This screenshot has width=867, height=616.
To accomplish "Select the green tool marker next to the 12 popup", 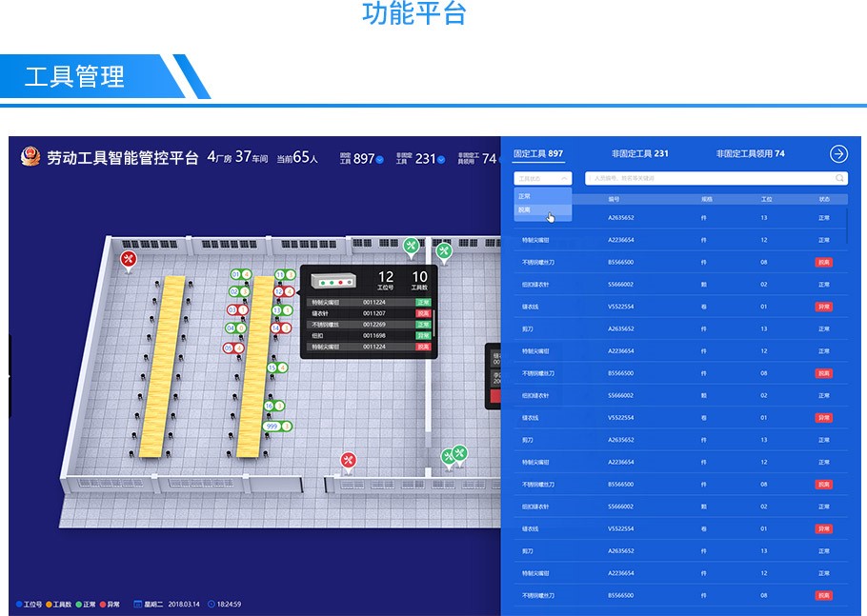I will click(x=411, y=246).
